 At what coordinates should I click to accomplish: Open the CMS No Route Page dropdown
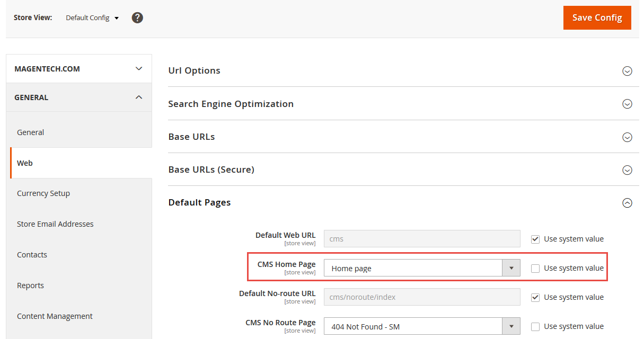422,327
